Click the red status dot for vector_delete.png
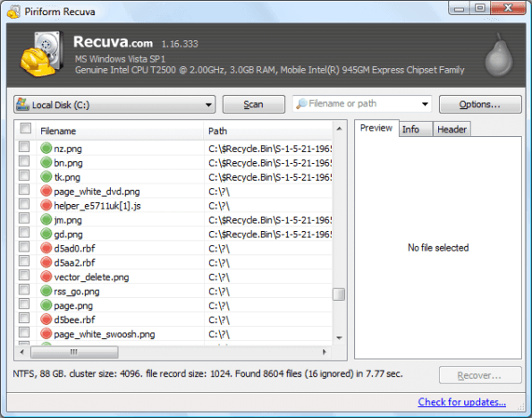The width and height of the screenshot is (532, 418). point(46,277)
